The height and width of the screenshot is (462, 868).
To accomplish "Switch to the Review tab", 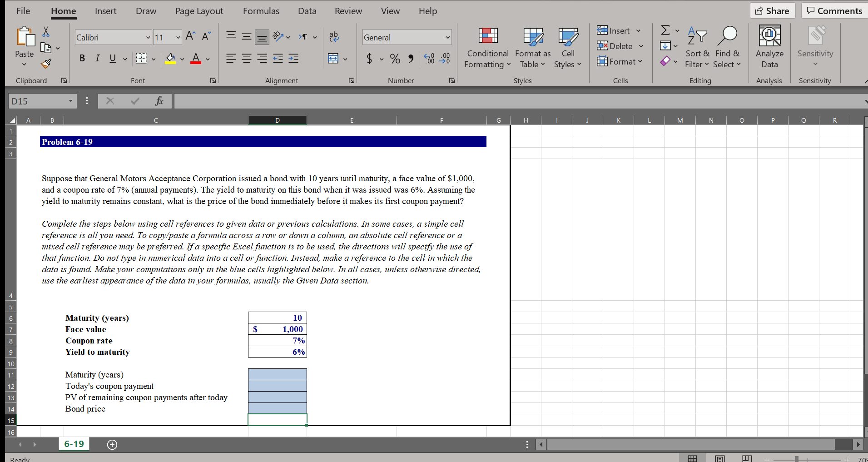I will coord(348,11).
